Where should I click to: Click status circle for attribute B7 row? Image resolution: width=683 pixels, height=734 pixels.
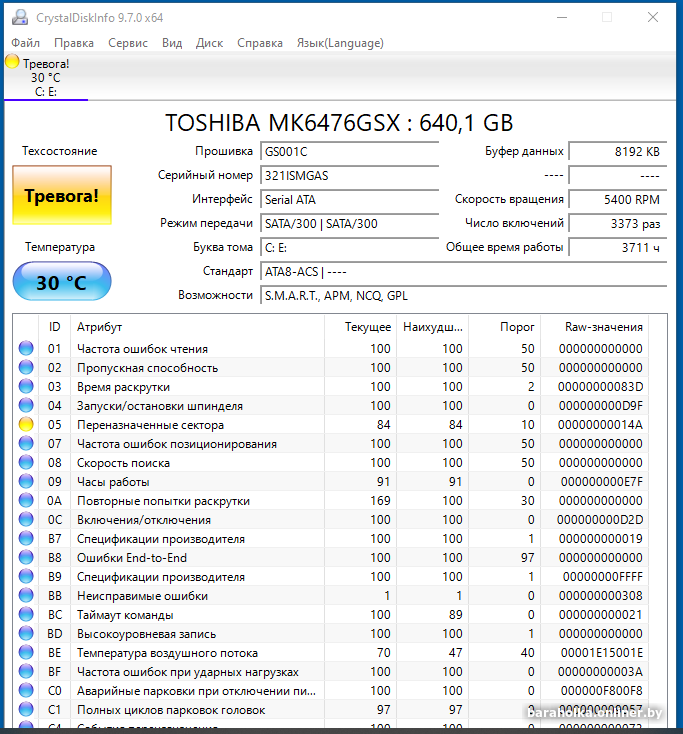26,538
